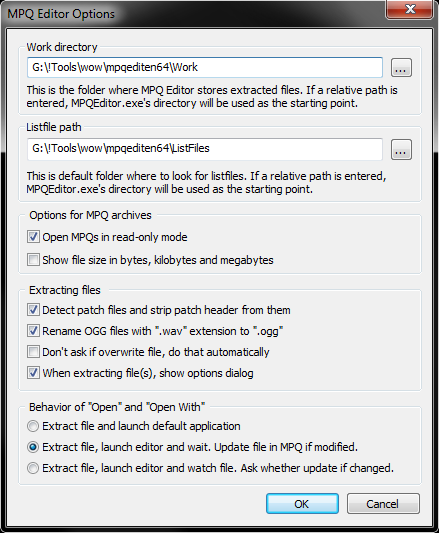This screenshot has height=533, width=439.
Task: Browse for the Work directory folder
Action: (x=401, y=68)
